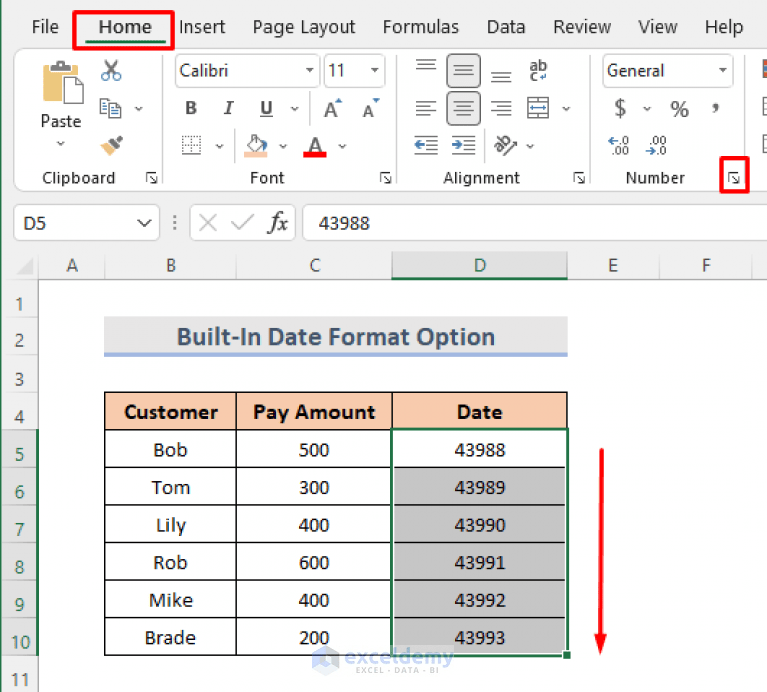Open the Clipboard group dialog launcher

[x=152, y=178]
